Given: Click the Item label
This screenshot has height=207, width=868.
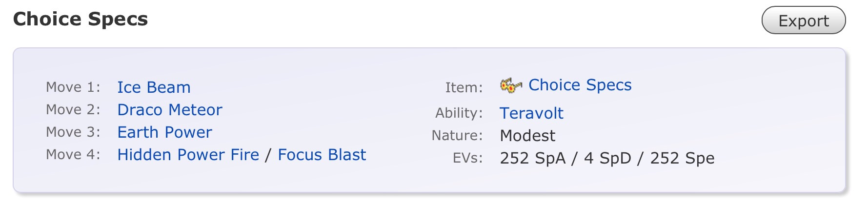Looking at the screenshot, I should pyautogui.click(x=464, y=87).
